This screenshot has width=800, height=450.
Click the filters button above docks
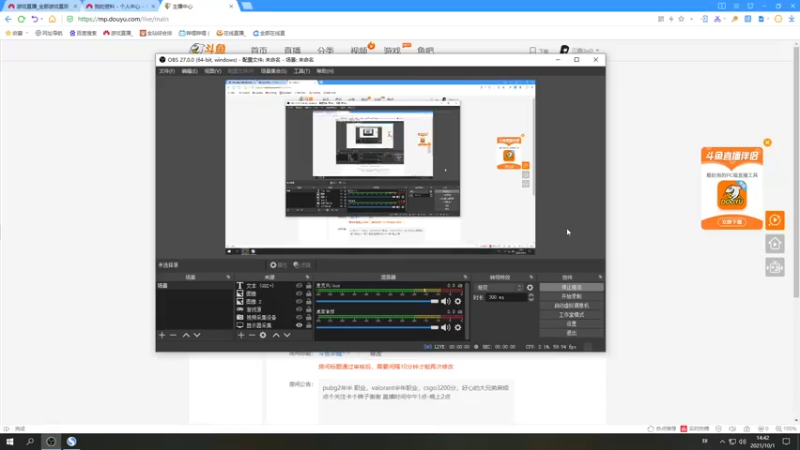tap(302, 265)
